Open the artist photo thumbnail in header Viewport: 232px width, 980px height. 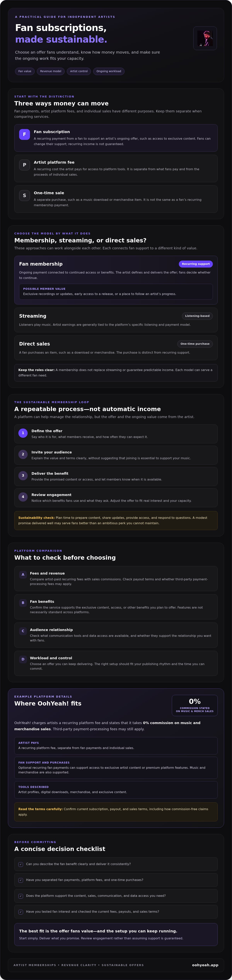click(x=205, y=38)
